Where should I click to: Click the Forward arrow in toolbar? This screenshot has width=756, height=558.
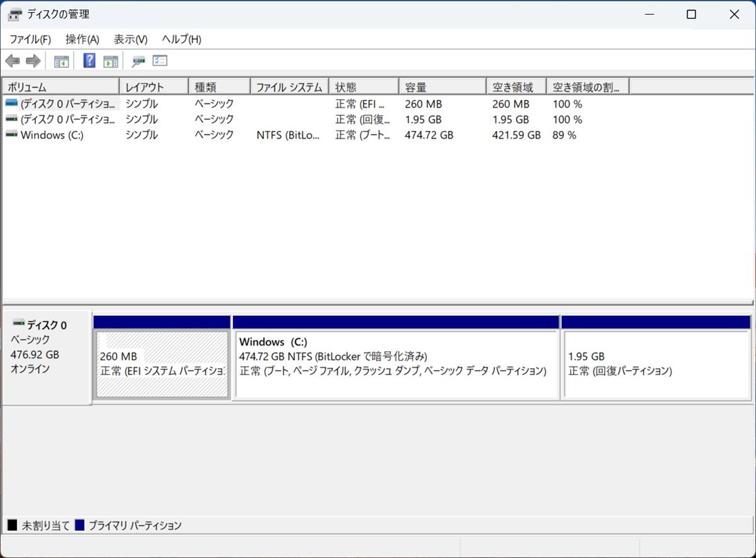(x=33, y=61)
